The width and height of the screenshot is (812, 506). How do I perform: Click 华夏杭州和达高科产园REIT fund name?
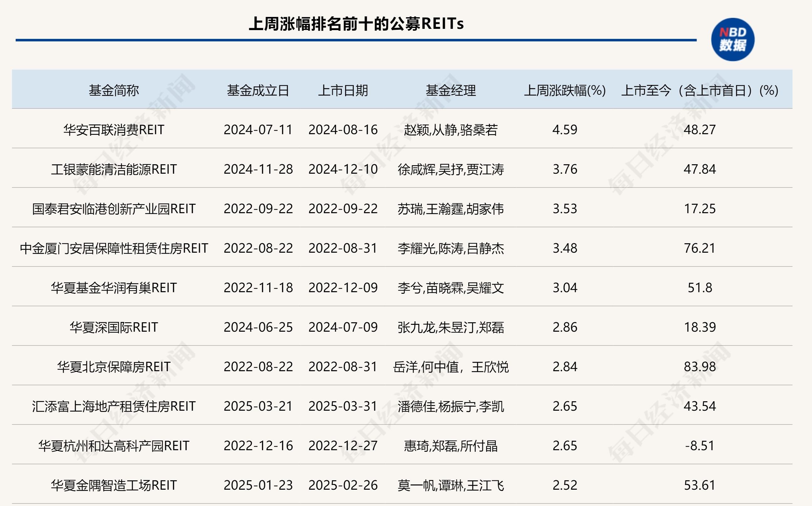coord(114,446)
